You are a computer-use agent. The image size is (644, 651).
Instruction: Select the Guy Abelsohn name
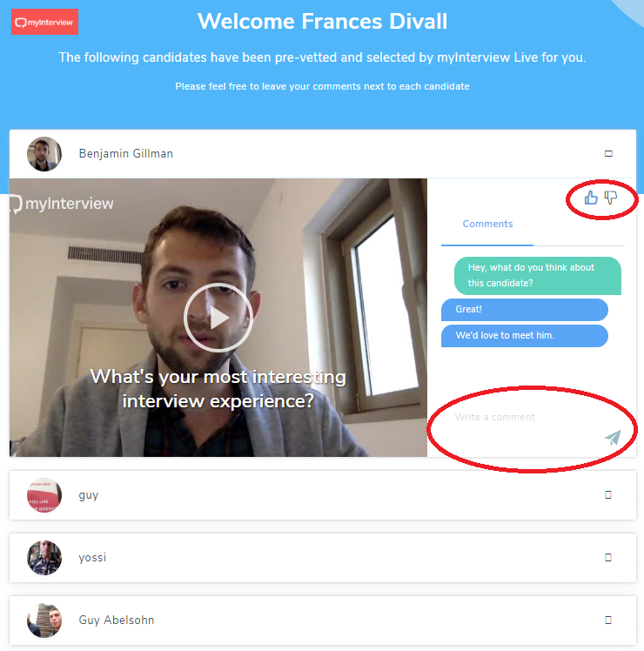click(117, 620)
